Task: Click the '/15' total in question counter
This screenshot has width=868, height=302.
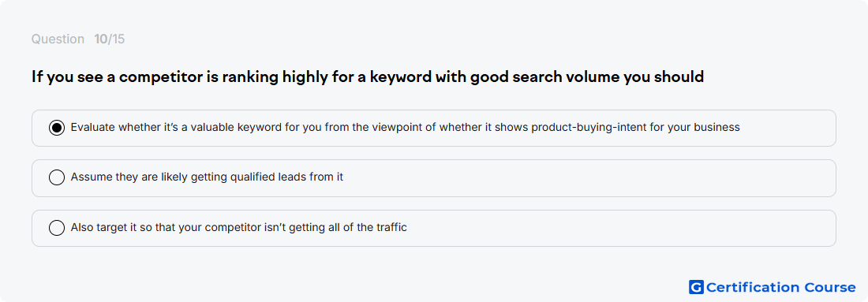Action: [x=116, y=39]
